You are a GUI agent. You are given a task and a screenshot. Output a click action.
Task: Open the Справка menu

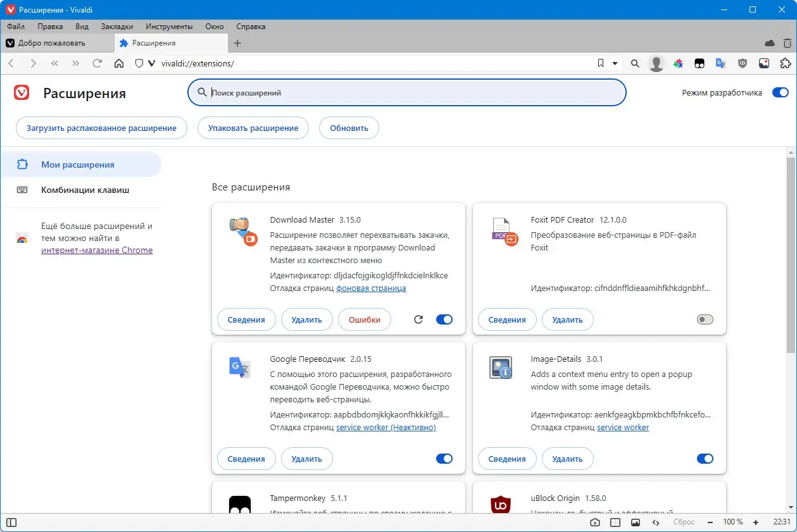[251, 27]
